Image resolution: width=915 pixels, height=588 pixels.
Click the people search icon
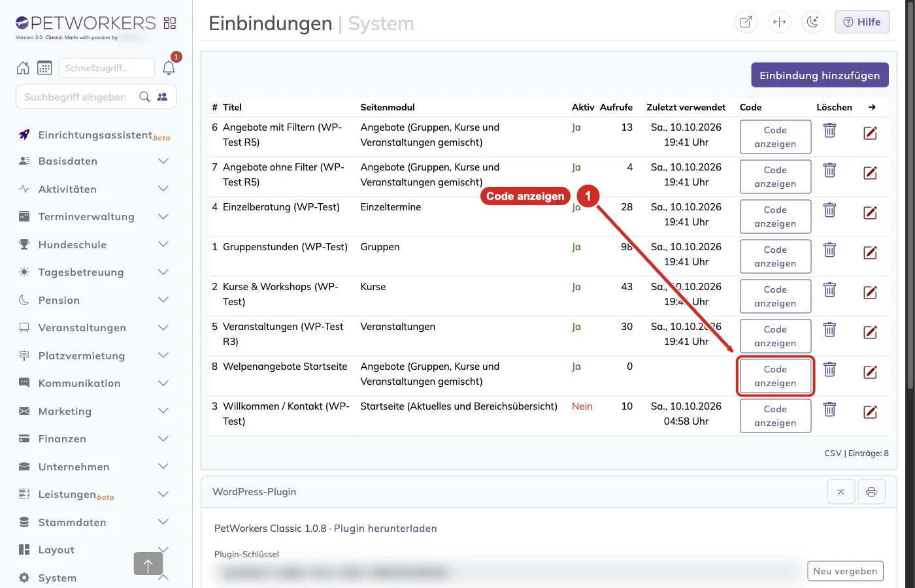pyautogui.click(x=162, y=97)
